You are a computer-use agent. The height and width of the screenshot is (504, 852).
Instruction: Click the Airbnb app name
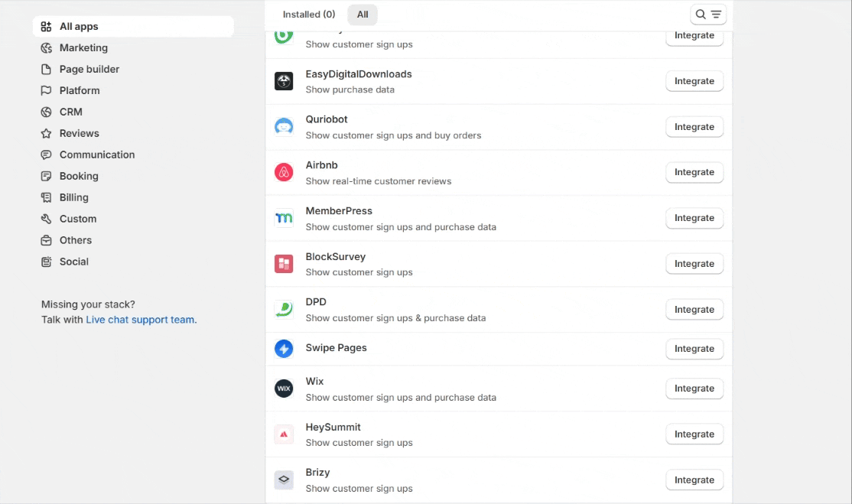pyautogui.click(x=322, y=165)
